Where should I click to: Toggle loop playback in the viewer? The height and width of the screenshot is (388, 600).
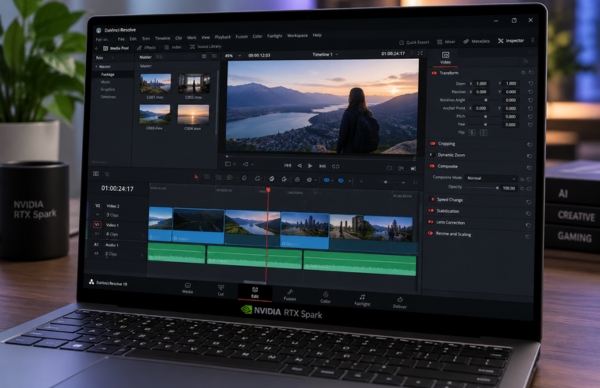click(336, 166)
